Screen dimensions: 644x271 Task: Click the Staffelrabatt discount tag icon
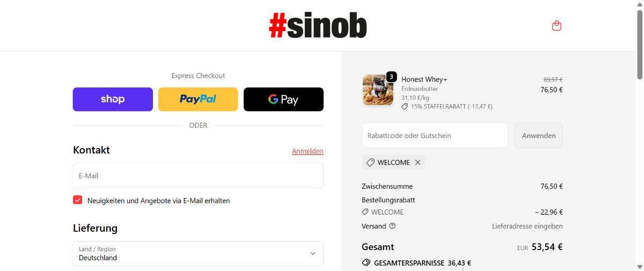(405, 106)
